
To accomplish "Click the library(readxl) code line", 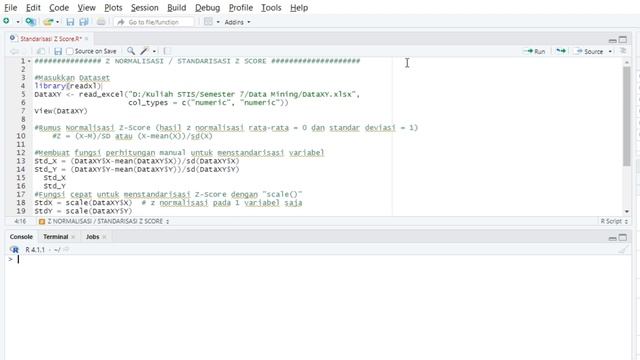I will pyautogui.click(x=67, y=86).
